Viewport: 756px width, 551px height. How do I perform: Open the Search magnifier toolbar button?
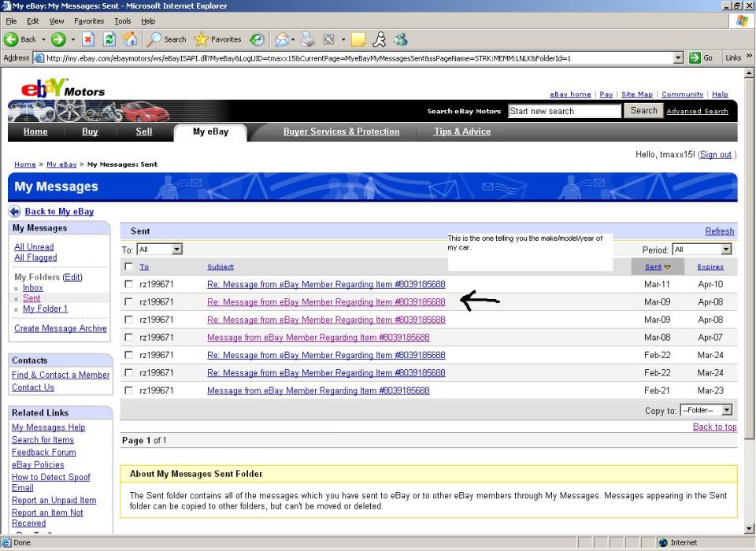(x=166, y=39)
